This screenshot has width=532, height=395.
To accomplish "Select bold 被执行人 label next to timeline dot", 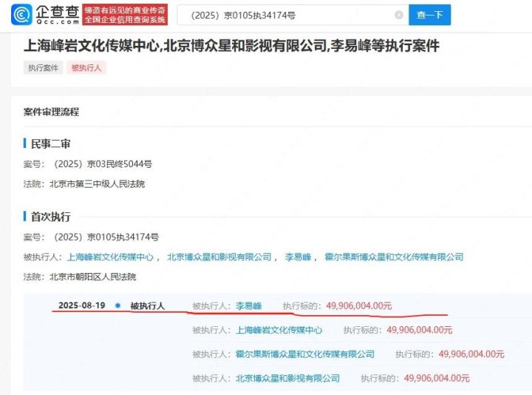I will pyautogui.click(x=148, y=306).
